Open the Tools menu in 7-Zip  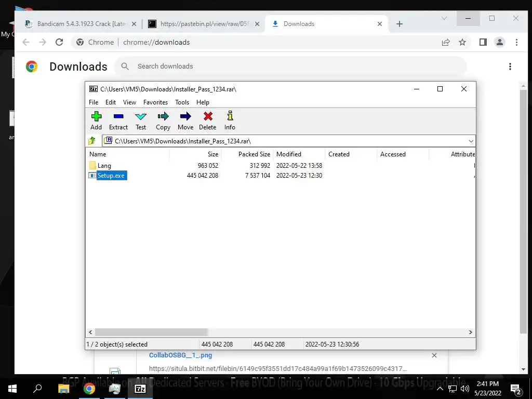(x=182, y=102)
